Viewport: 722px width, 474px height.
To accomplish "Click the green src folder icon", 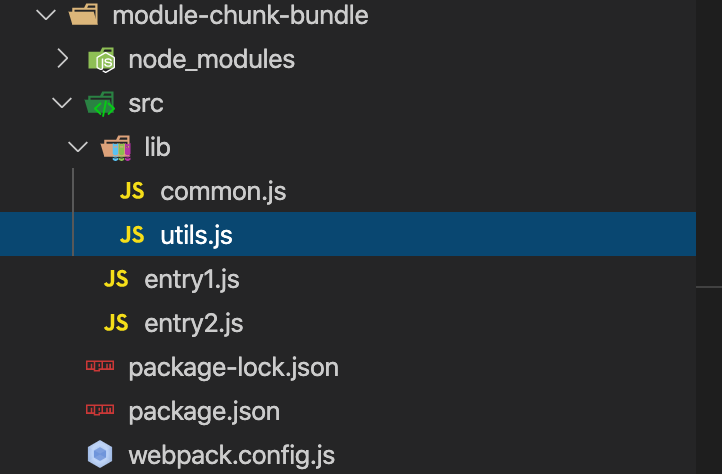I will pyautogui.click(x=100, y=104).
